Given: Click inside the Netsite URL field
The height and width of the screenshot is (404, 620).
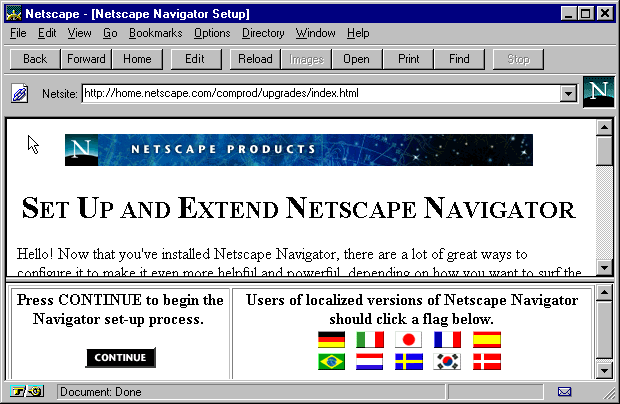Looking at the screenshot, I should click(320, 94).
